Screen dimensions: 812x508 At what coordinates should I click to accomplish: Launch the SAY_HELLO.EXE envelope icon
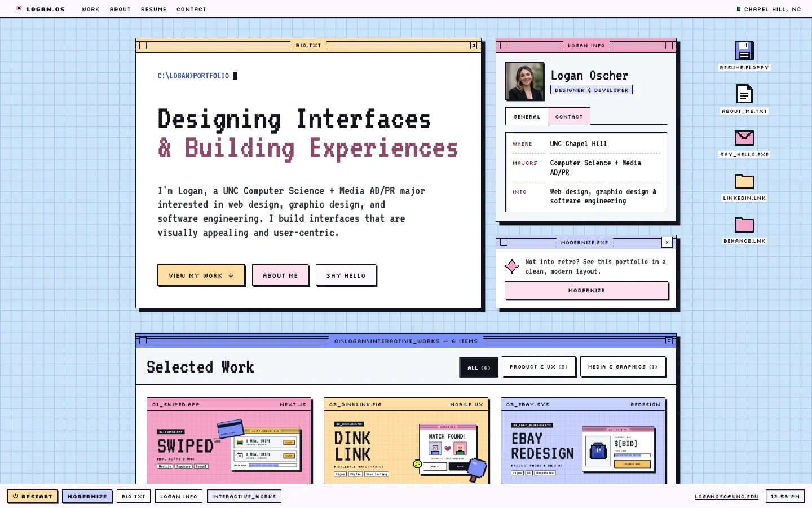[744, 143]
